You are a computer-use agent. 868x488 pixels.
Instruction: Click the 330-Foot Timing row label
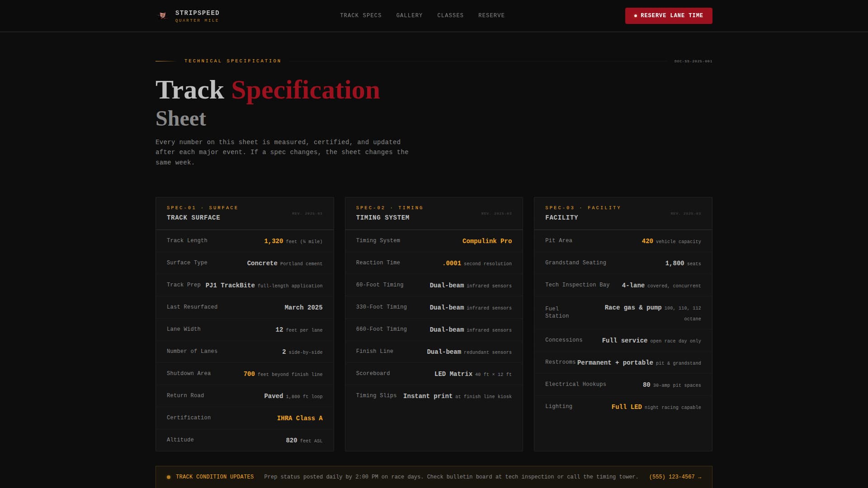[x=382, y=307]
